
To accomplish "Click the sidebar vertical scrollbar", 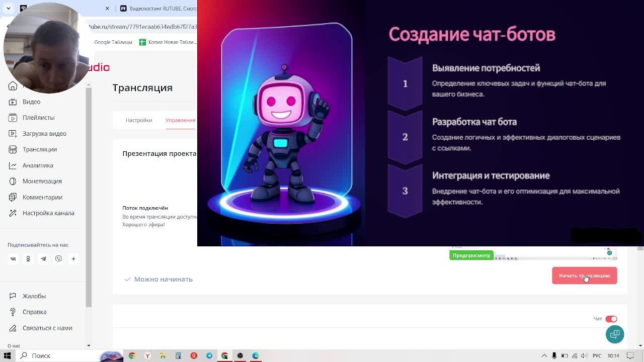I will (89, 196).
